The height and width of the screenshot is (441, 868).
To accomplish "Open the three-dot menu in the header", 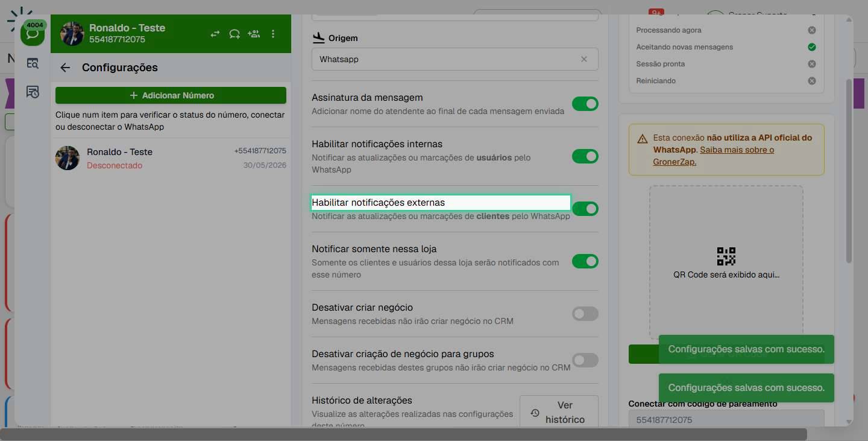I will pos(273,34).
